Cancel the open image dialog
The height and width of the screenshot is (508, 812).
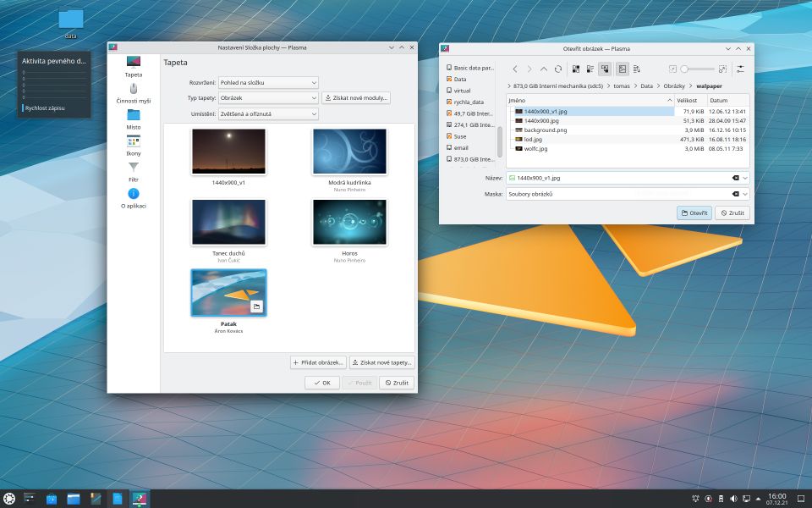point(732,213)
